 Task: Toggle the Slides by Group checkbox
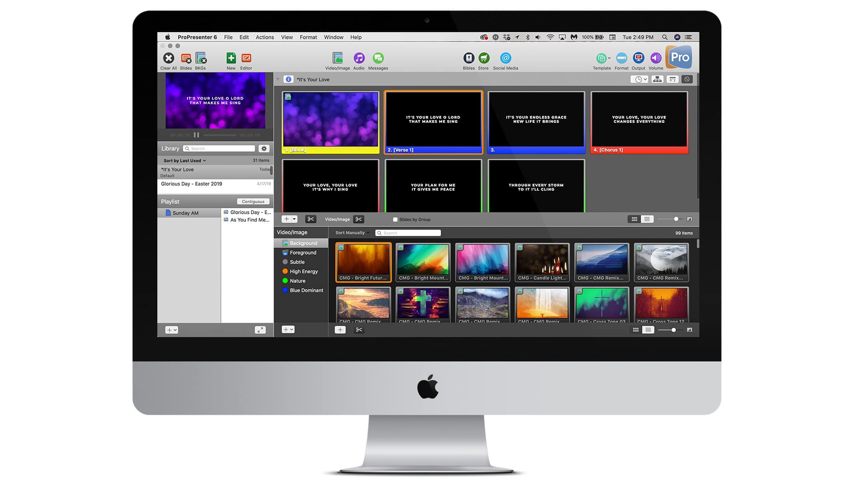pos(395,220)
